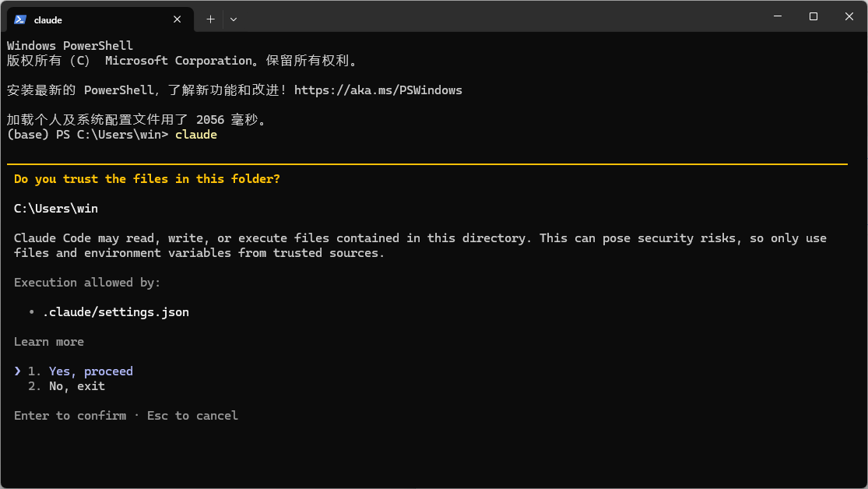Click the Learn more link
Viewport: 868px width, 489px height.
(x=48, y=341)
